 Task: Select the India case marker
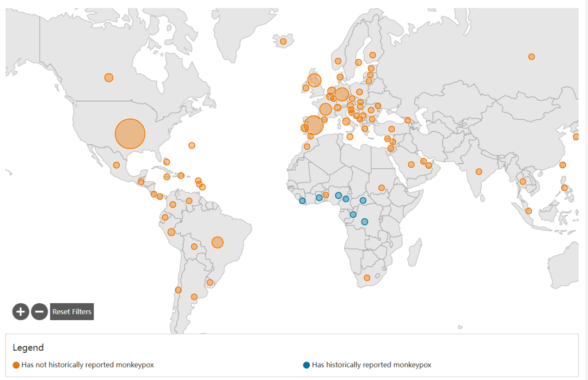479,171
